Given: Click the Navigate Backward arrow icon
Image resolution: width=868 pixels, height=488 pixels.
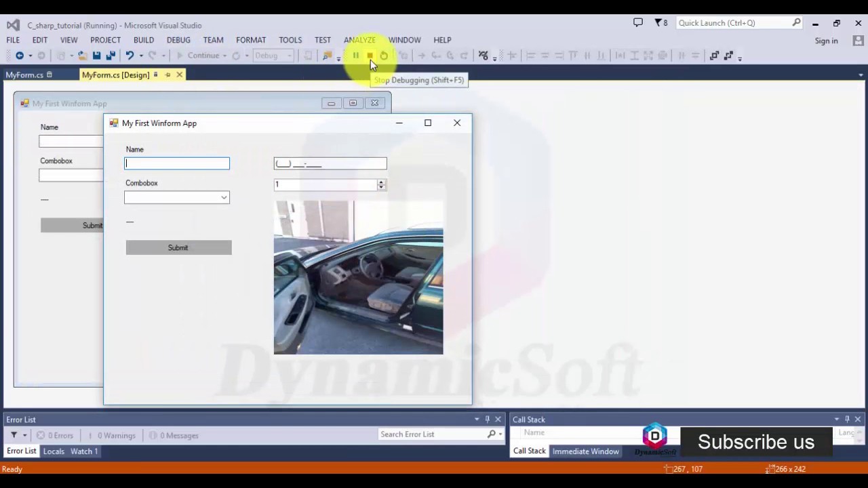Looking at the screenshot, I should (19, 56).
